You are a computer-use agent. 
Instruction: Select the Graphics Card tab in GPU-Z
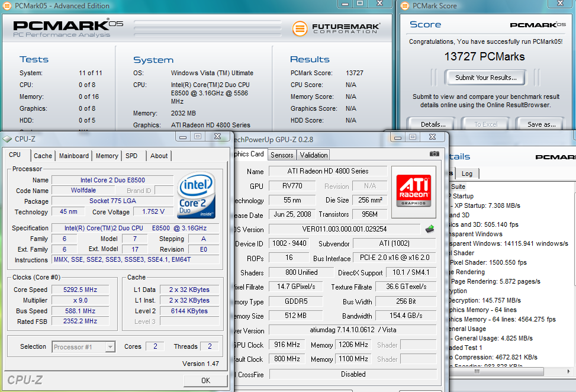tap(249, 154)
